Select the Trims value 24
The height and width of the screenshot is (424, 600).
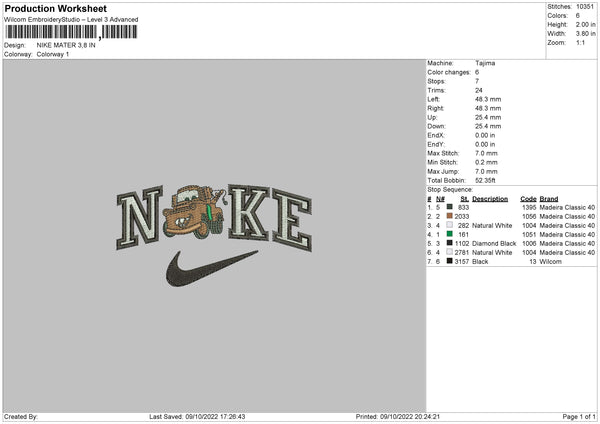tap(479, 90)
